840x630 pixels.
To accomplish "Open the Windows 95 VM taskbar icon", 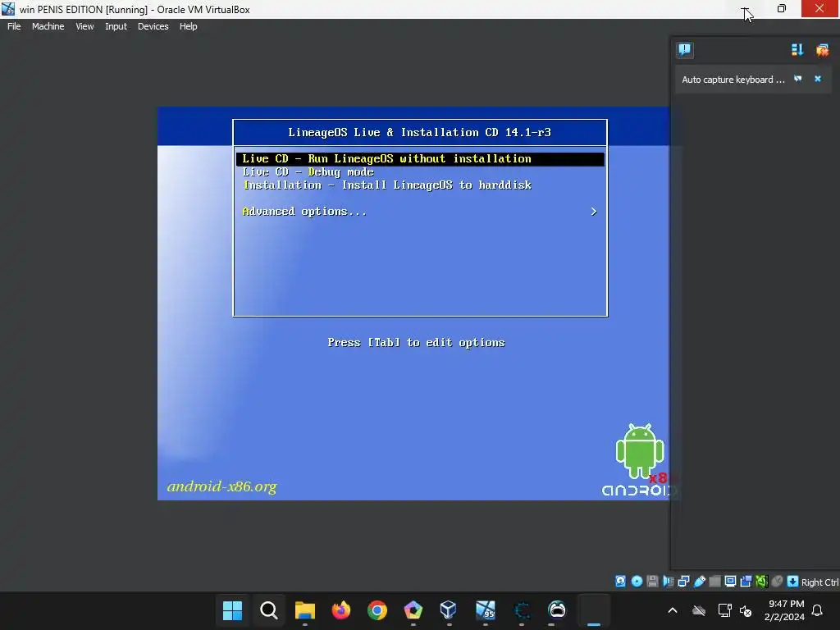I will pos(486,610).
